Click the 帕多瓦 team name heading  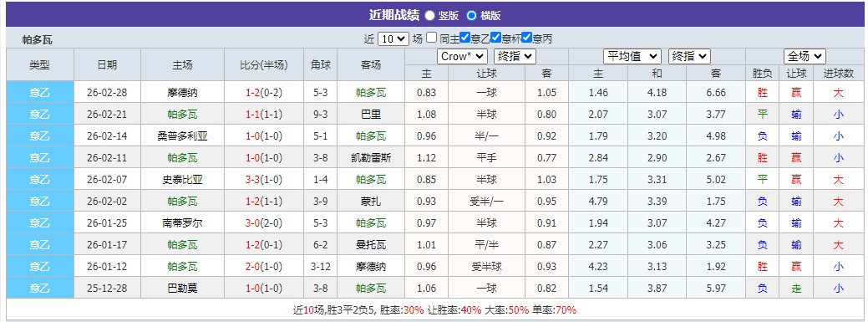pyautogui.click(x=37, y=40)
